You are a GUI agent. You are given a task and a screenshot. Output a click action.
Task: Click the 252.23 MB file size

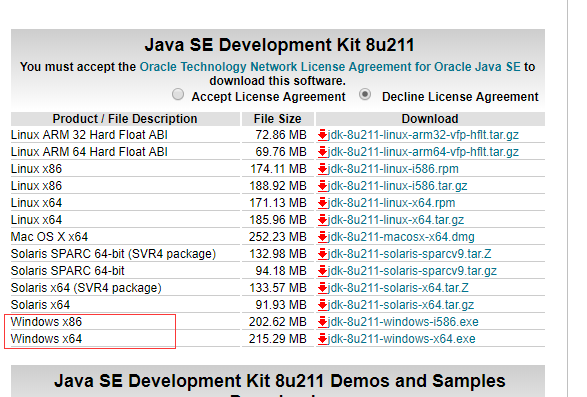[278, 237]
